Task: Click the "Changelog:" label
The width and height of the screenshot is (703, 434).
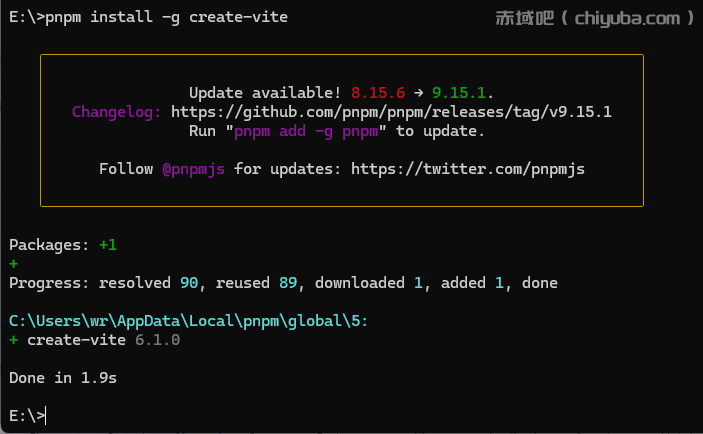Action: tap(117, 112)
